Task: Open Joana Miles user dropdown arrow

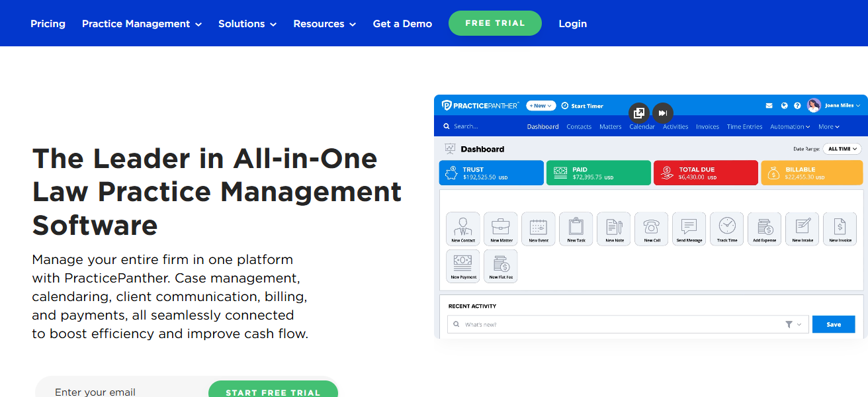Action: point(858,106)
